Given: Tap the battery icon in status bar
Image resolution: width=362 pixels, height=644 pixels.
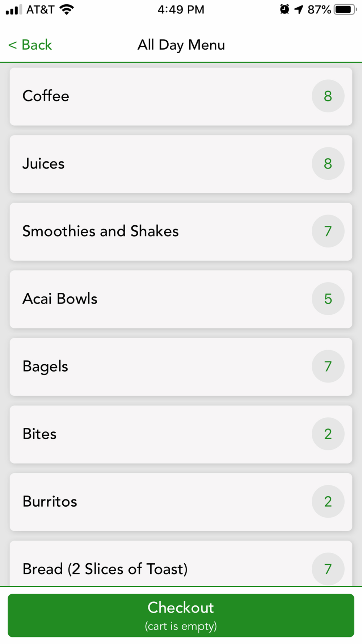Looking at the screenshot, I should 345,10.
